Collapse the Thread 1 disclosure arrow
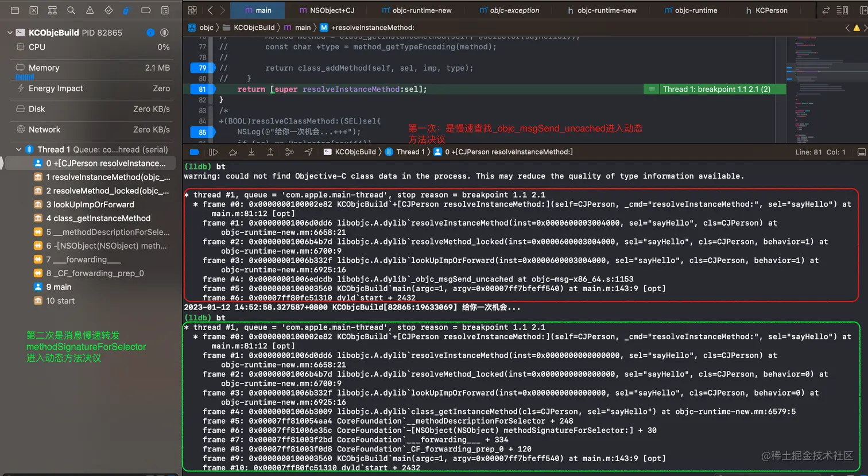The height and width of the screenshot is (476, 868). [x=18, y=149]
